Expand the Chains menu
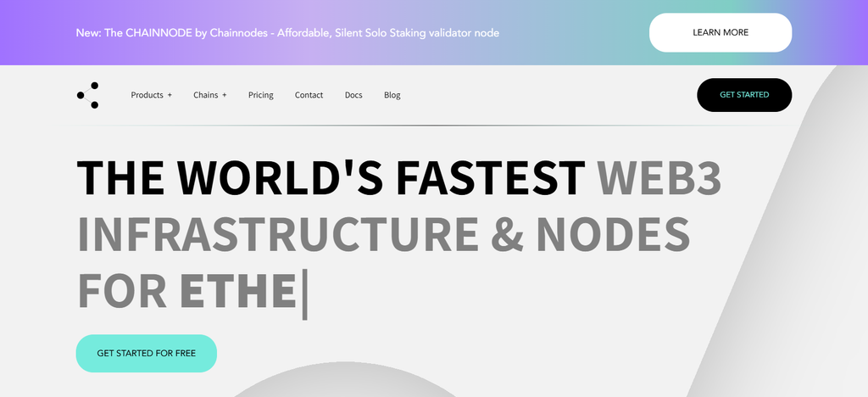 pos(210,95)
